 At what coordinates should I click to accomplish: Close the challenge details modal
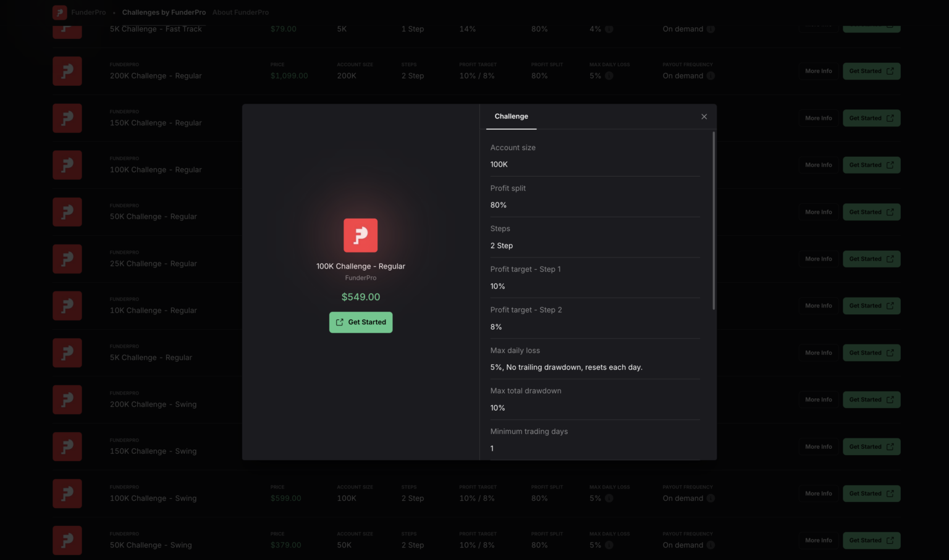point(704,116)
